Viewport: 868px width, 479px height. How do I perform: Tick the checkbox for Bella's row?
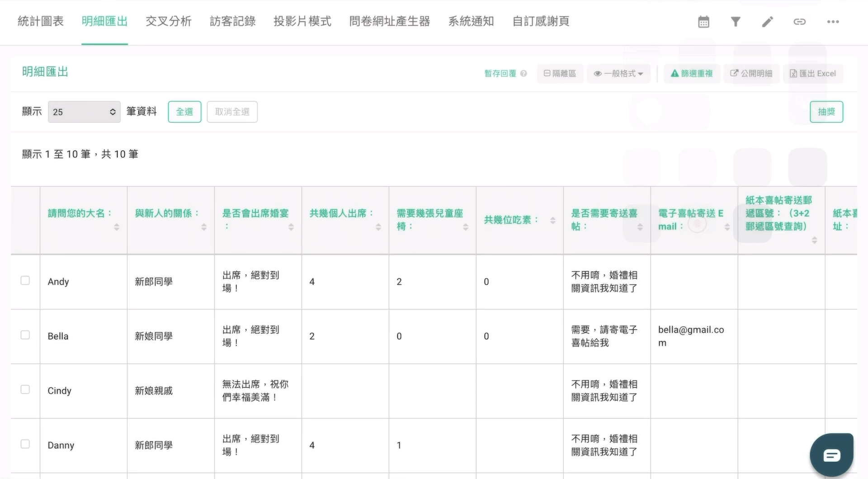[25, 335]
